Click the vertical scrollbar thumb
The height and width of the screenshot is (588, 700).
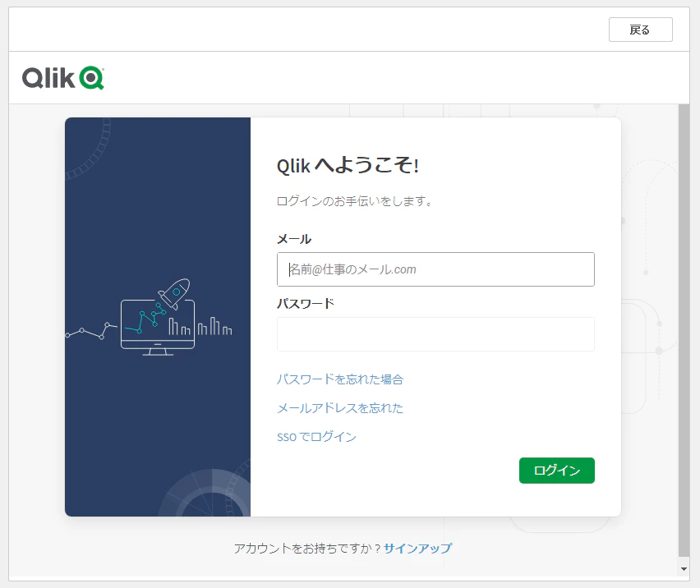pos(684,330)
